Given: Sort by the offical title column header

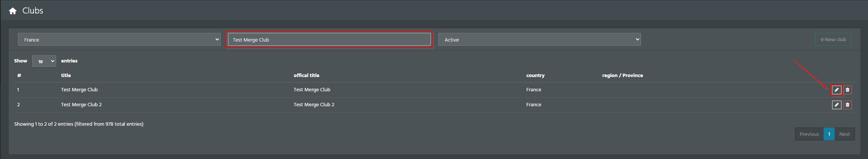Looking at the screenshot, I should tap(306, 75).
